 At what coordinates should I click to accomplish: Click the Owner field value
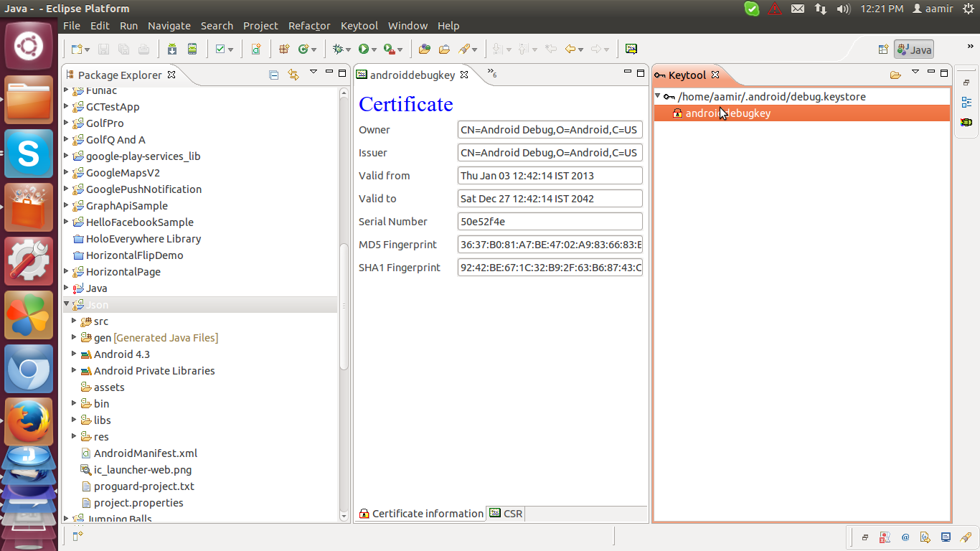point(550,130)
